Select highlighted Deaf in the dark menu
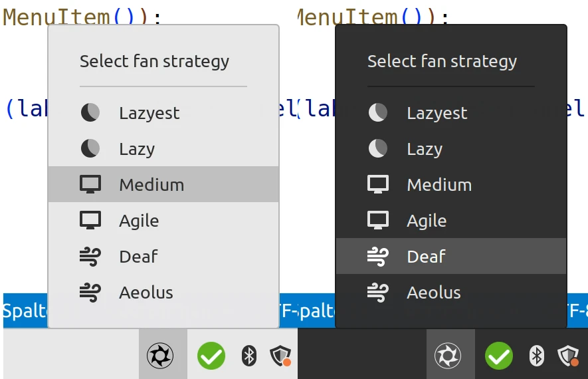The height and width of the screenshot is (379, 588). pyautogui.click(x=451, y=256)
